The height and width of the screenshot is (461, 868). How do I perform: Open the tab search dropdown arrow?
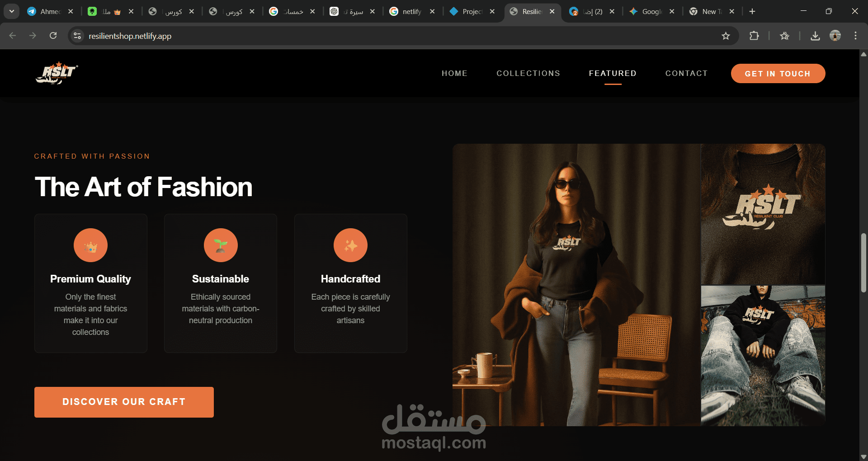click(11, 11)
